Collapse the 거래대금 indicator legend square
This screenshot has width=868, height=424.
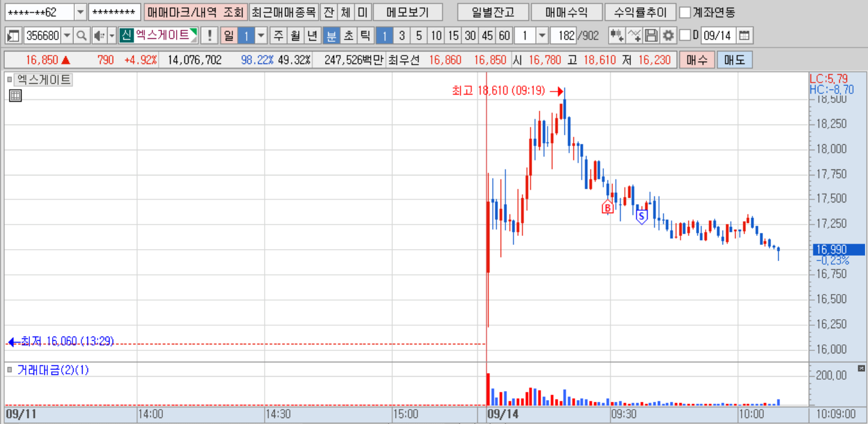coord(10,370)
